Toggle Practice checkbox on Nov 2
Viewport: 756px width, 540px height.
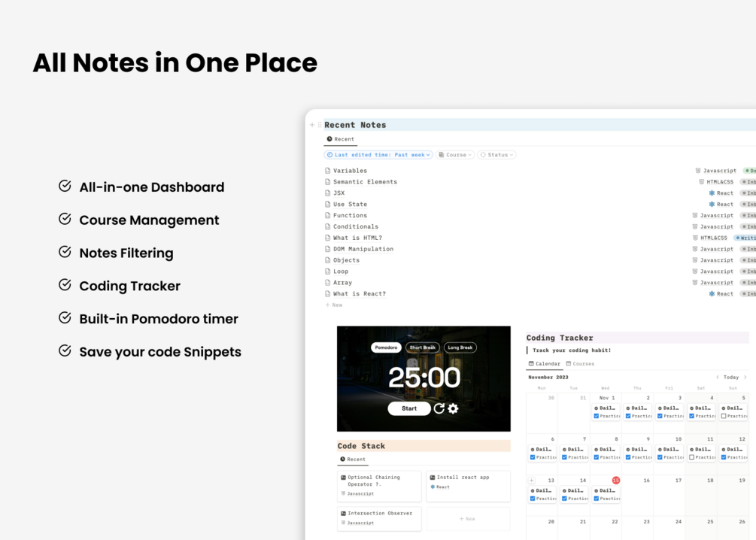pos(628,416)
